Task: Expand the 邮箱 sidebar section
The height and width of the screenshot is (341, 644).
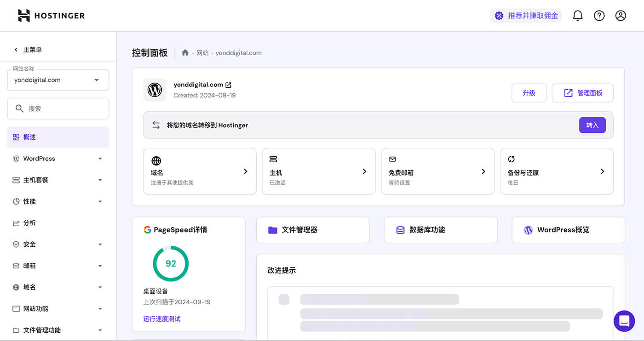Action: tap(100, 266)
